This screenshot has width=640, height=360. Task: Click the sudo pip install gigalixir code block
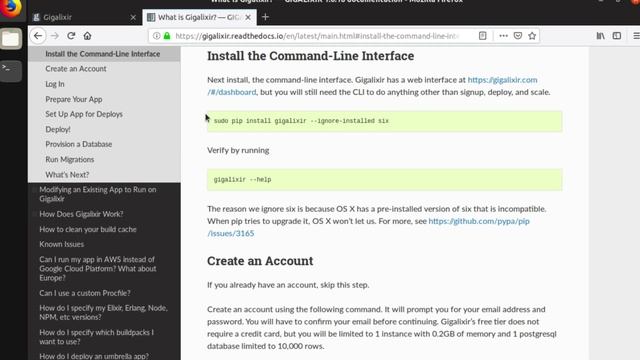click(x=384, y=121)
